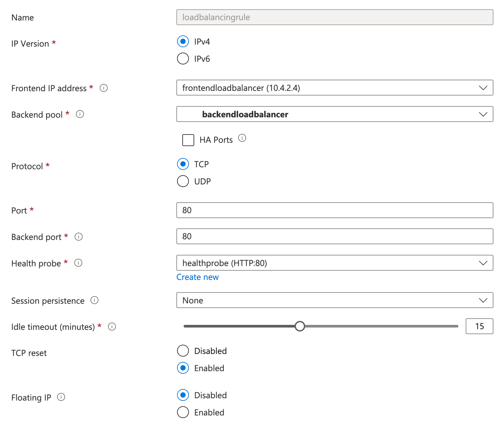Open the Backend pool dropdown
Screen dimensions: 504x427
pos(483,114)
